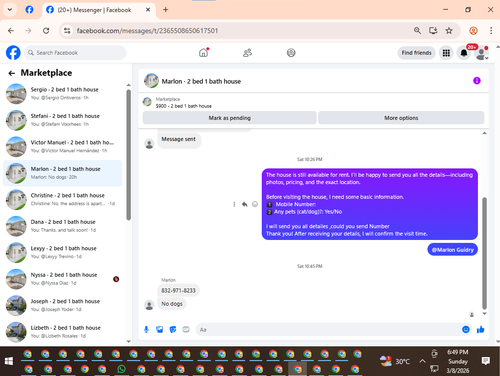Open the Christine conversation

click(x=63, y=199)
